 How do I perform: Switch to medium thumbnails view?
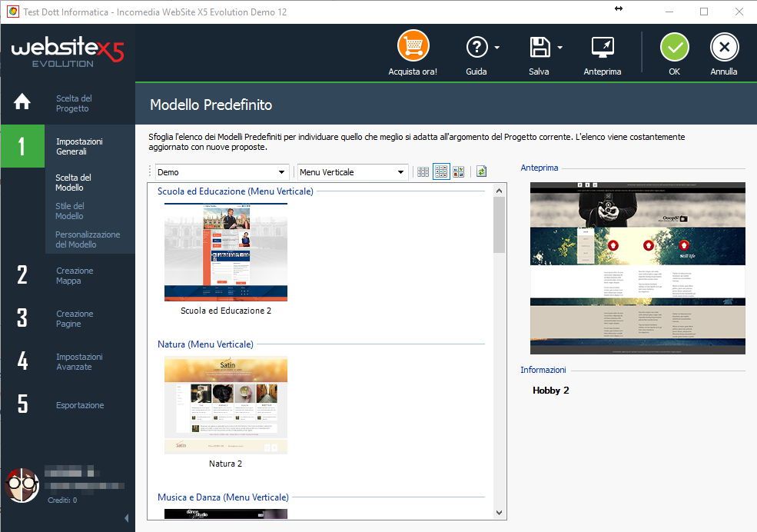[441, 172]
